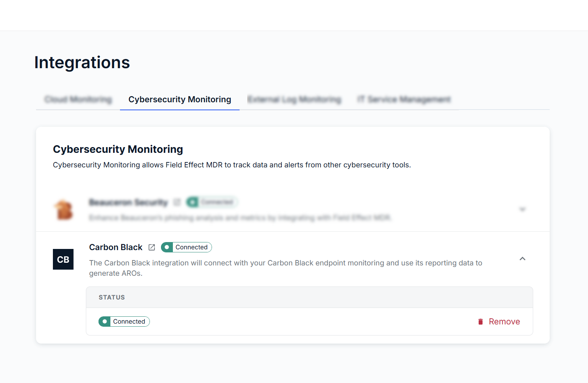The width and height of the screenshot is (588, 383).
Task: Click the Integrations page heading
Action: 82,62
